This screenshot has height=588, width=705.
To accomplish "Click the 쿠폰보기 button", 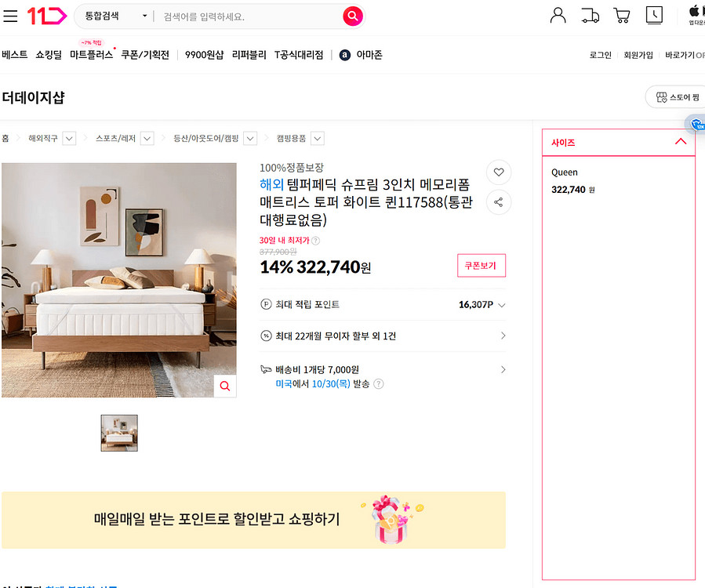I will pyautogui.click(x=481, y=266).
